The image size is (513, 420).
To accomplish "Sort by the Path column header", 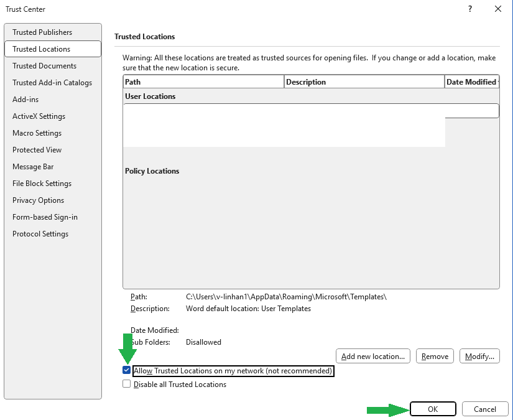I will tap(203, 82).
